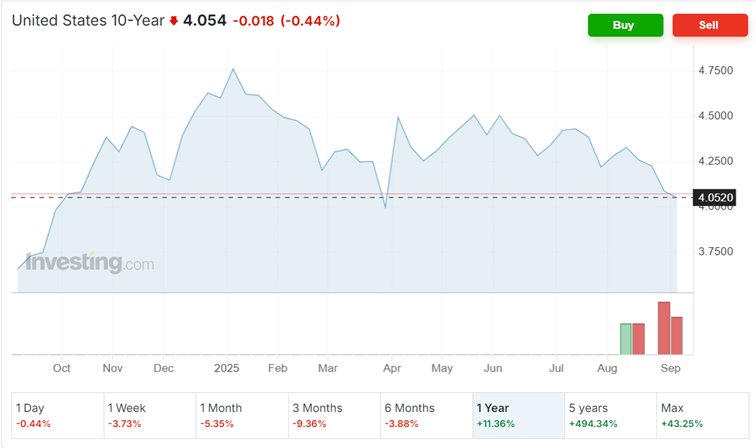Image resolution: width=756 pixels, height=448 pixels.
Task: Open the United States 10-Year title
Action: point(88,20)
